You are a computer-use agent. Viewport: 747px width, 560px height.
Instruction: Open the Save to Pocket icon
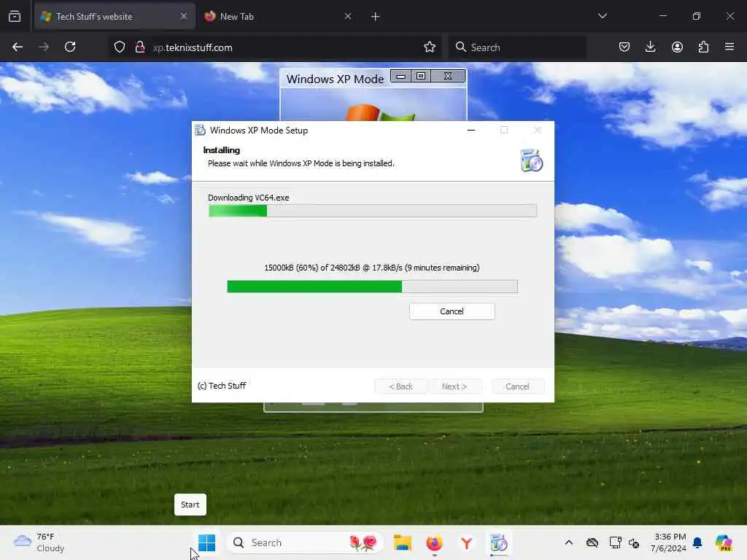[x=624, y=47]
